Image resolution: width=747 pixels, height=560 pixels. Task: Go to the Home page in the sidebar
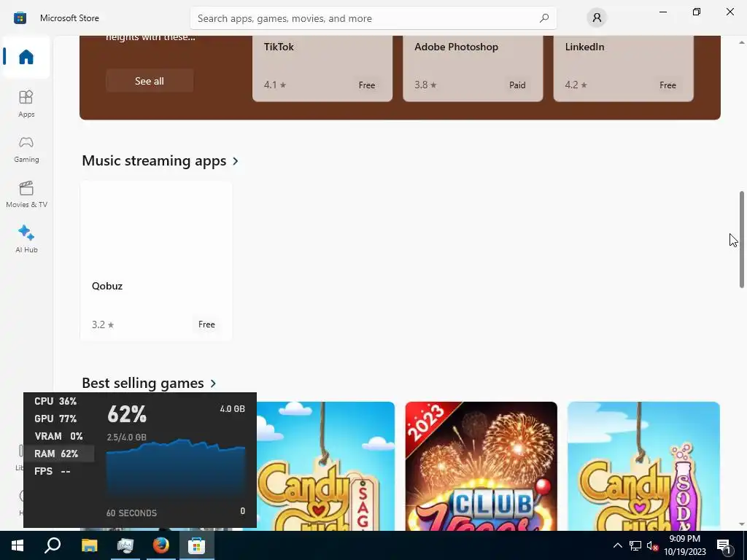coord(26,57)
